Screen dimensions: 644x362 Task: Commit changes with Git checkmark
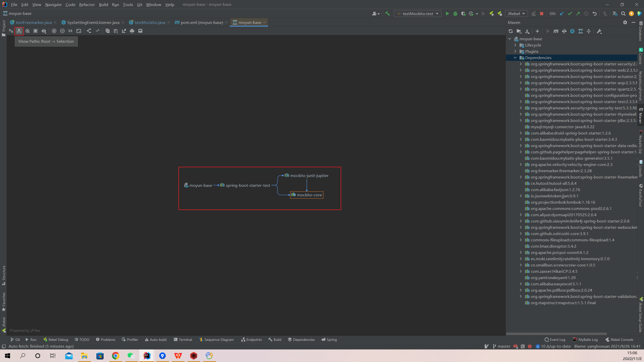(570, 14)
